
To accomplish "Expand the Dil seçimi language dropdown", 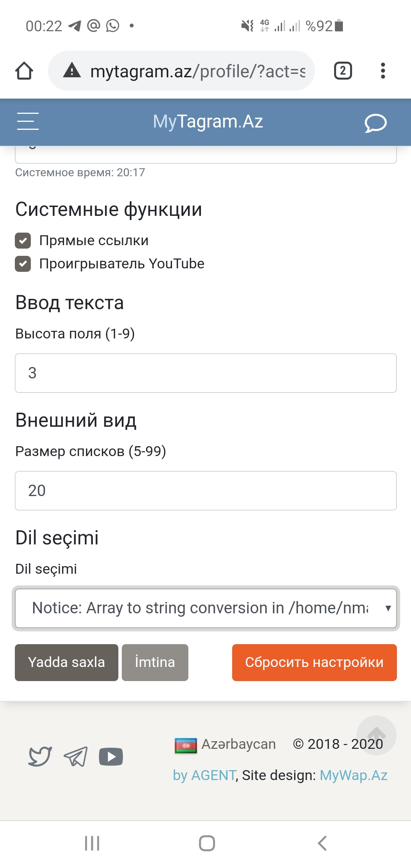I will (205, 608).
